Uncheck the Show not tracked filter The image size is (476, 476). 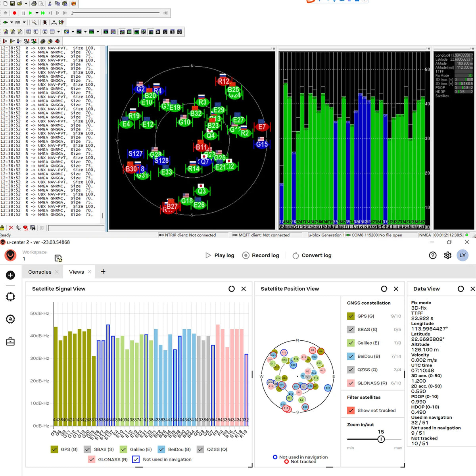[351, 411]
